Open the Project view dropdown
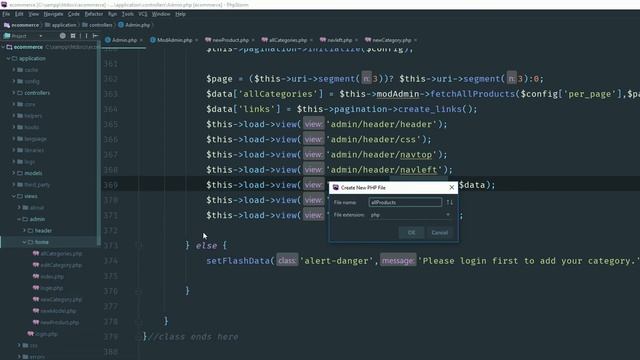Image resolution: width=640 pixels, height=360 pixels. [x=40, y=36]
